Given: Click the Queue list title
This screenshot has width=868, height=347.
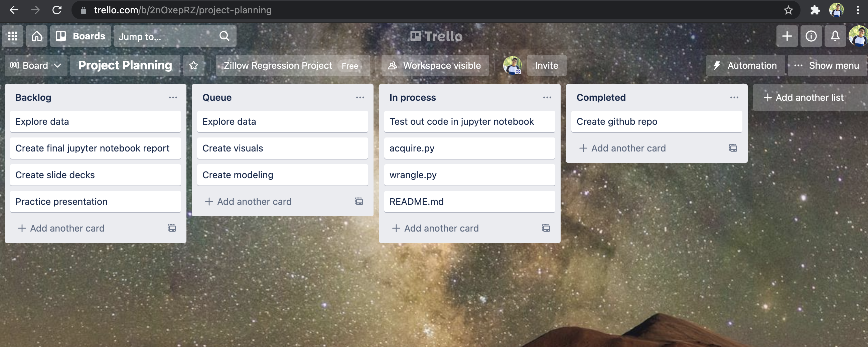Looking at the screenshot, I should [217, 97].
